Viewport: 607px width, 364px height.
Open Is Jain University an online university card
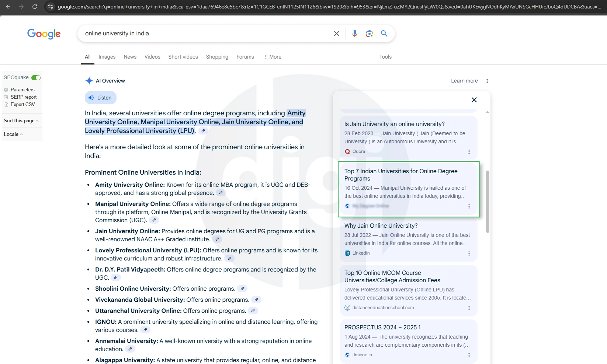409,138
